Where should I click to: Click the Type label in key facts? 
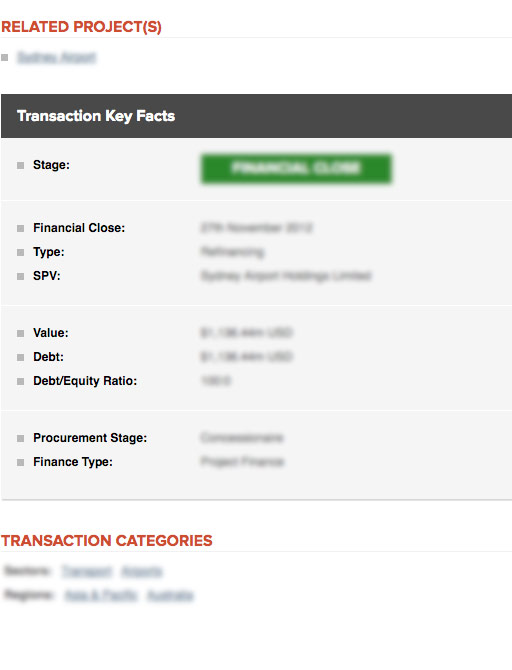49,252
